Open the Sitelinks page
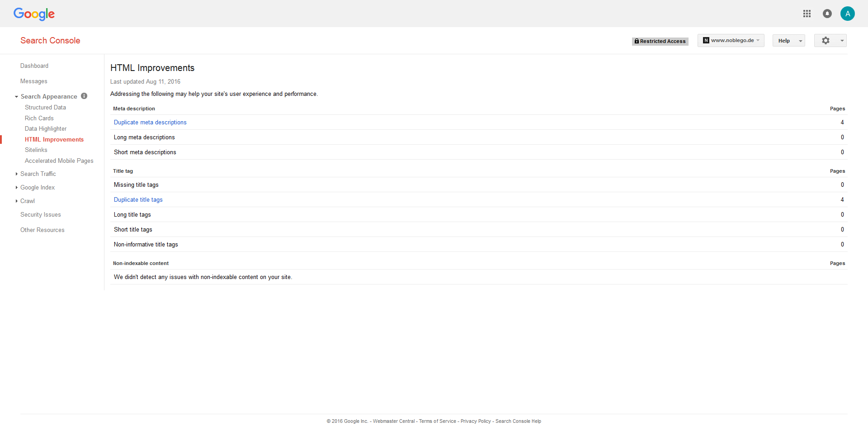This screenshot has width=868, height=426. (36, 150)
